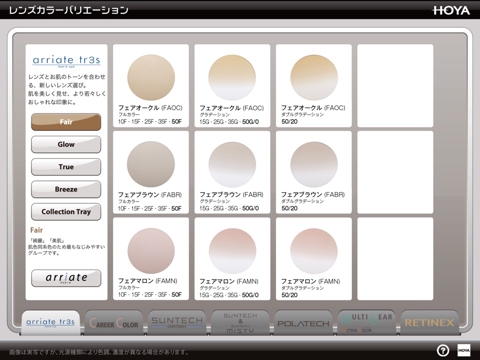
Task: Select the Fair color group button
Action: pos(66,122)
